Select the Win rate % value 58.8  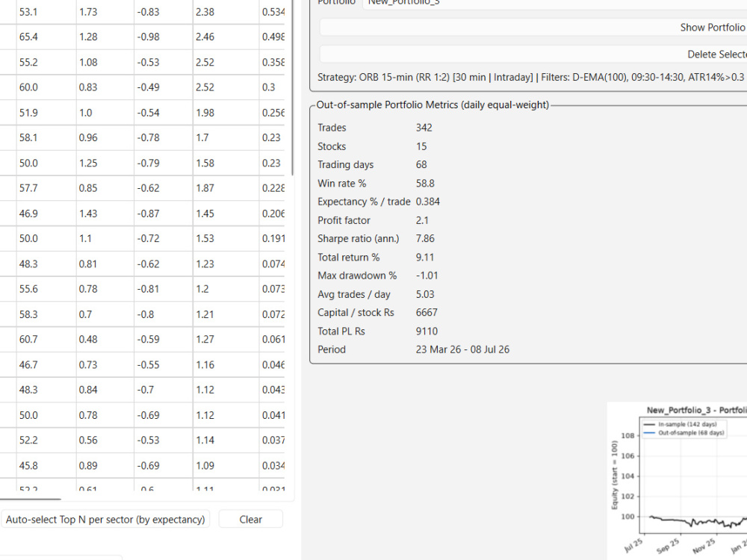(425, 184)
